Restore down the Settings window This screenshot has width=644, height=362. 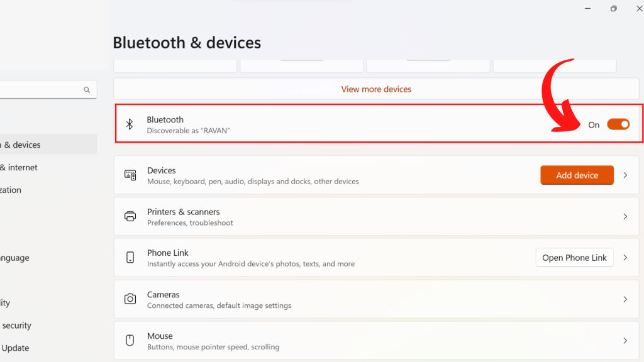click(x=614, y=8)
